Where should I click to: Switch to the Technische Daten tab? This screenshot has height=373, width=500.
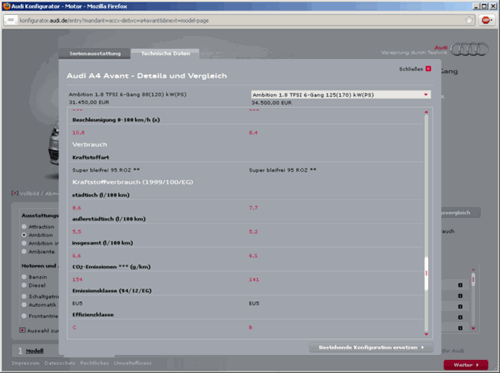[x=165, y=53]
